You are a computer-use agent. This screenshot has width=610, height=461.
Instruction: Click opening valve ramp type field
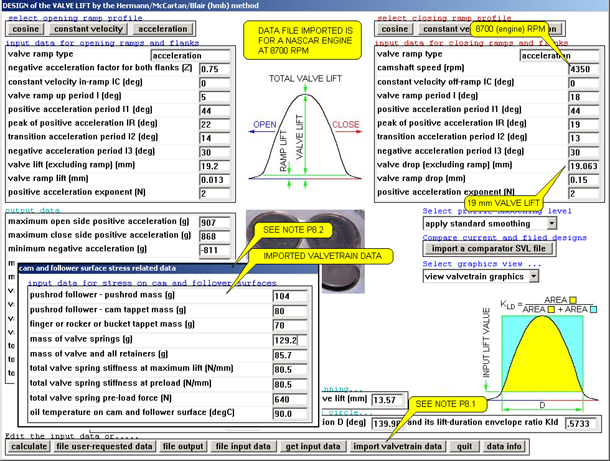191,55
